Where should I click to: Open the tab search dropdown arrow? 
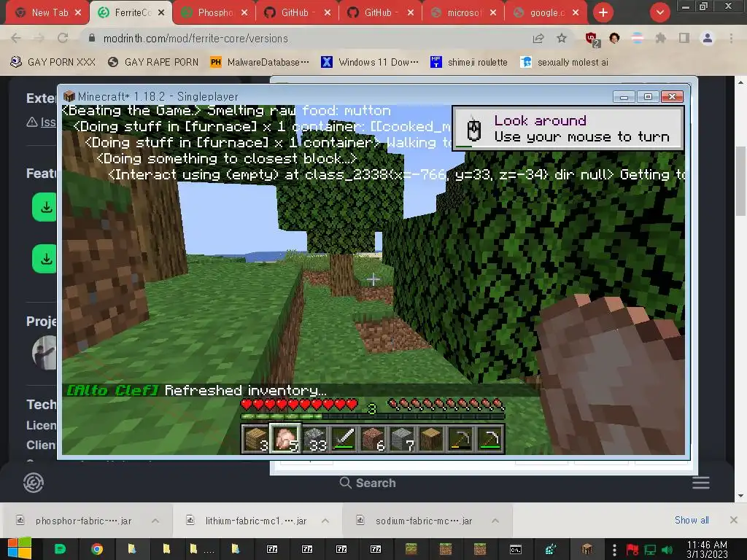pos(659,12)
